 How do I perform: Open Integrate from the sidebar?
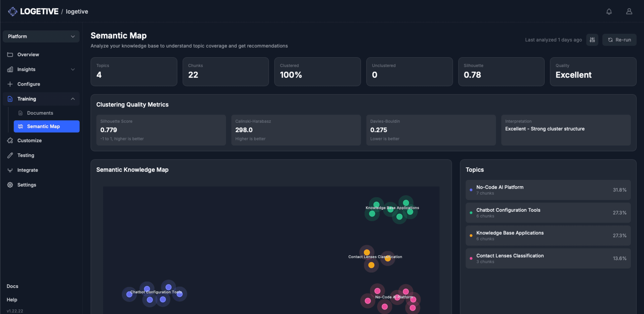(x=28, y=170)
